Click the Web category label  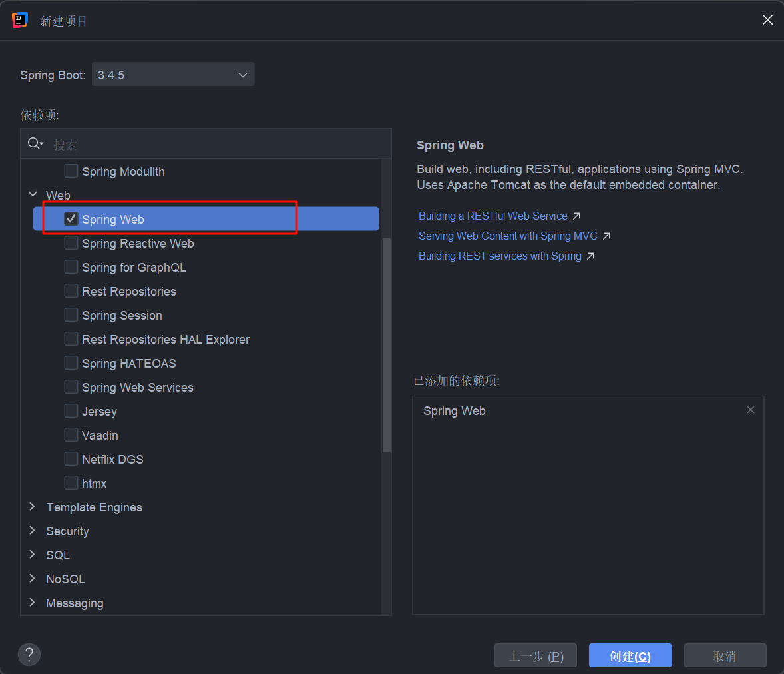pyautogui.click(x=58, y=195)
